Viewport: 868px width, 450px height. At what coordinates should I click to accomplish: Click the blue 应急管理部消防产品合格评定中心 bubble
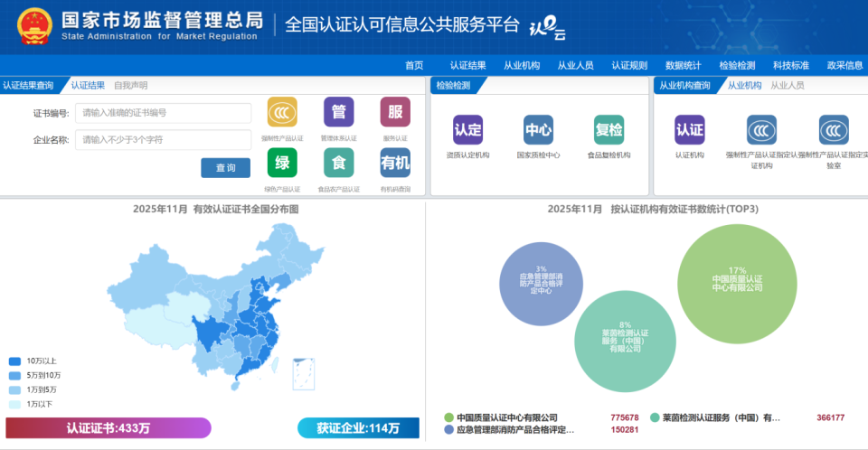541,284
